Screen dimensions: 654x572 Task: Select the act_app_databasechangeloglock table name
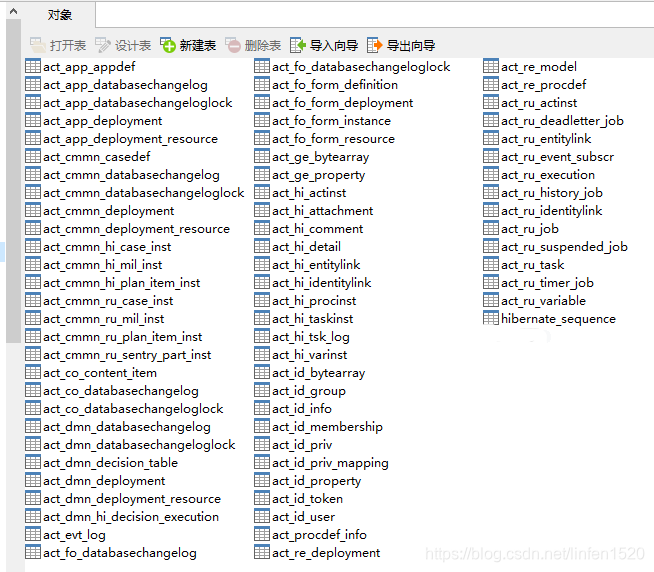138,103
